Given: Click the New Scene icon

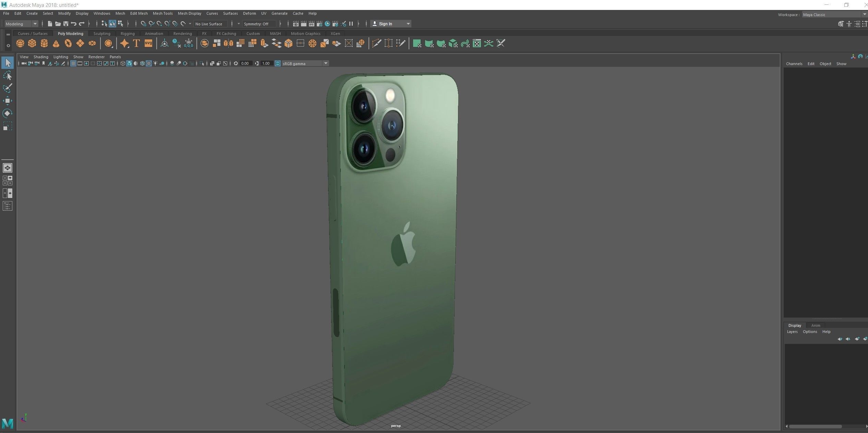Looking at the screenshot, I should tap(50, 24).
